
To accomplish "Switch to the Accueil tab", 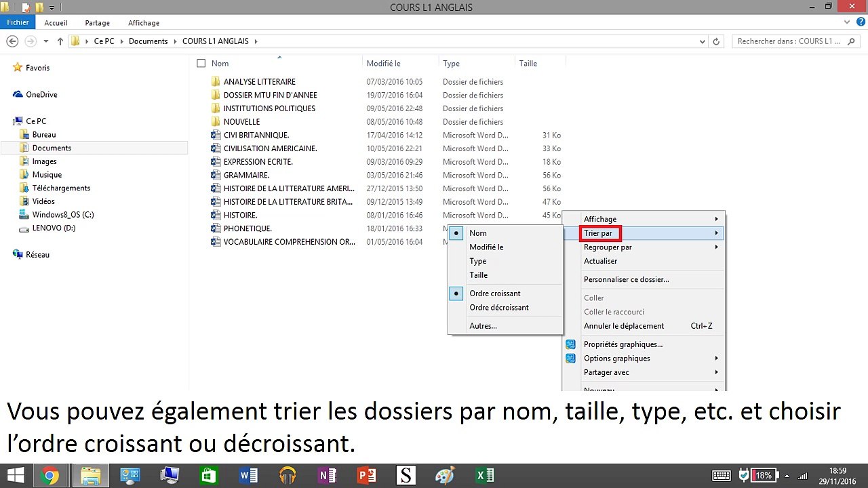I will (56, 22).
